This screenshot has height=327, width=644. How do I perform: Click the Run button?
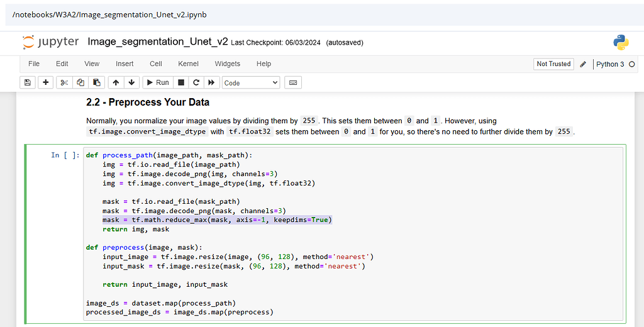157,82
